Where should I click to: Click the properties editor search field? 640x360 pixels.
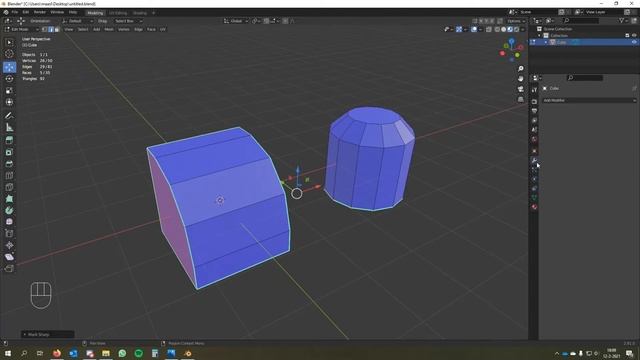pos(585,78)
